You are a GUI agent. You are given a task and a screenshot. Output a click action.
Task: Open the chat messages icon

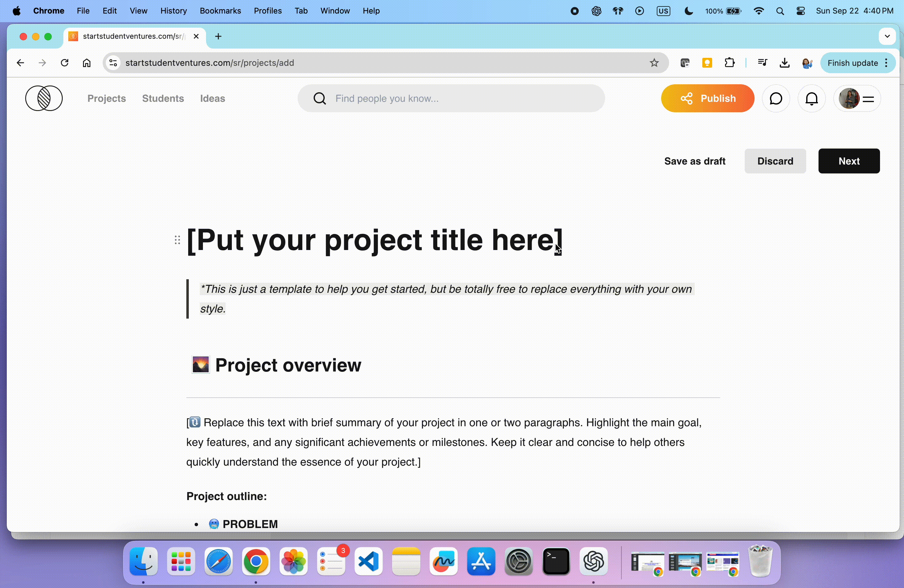(775, 98)
